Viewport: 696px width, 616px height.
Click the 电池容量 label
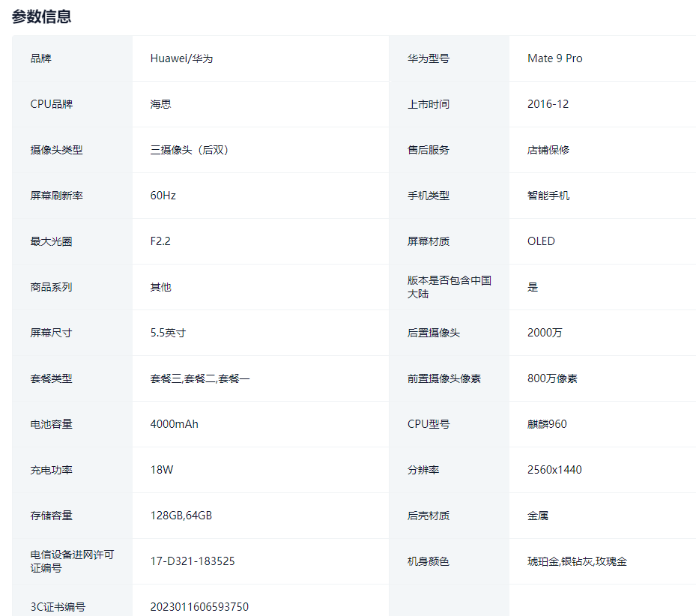tap(51, 425)
